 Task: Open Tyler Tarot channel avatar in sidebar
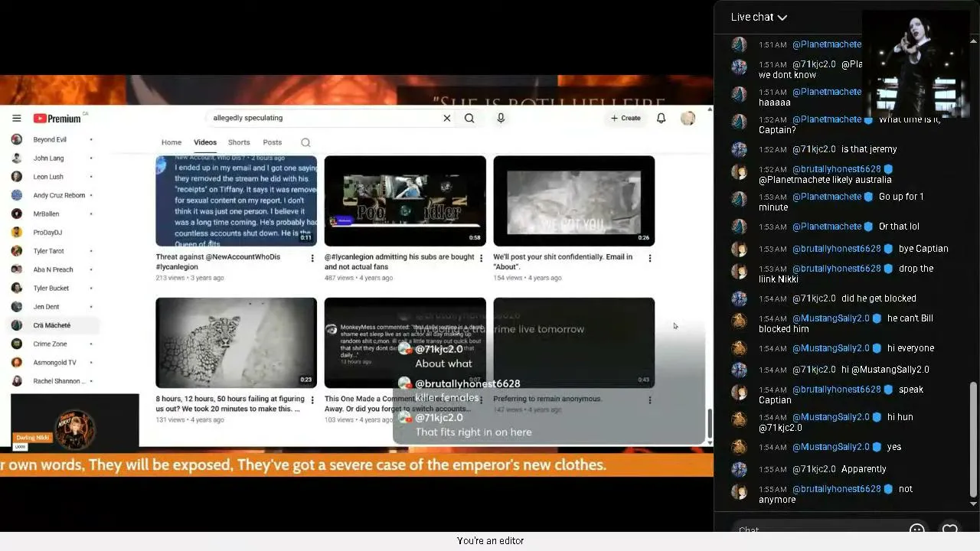[x=17, y=251]
